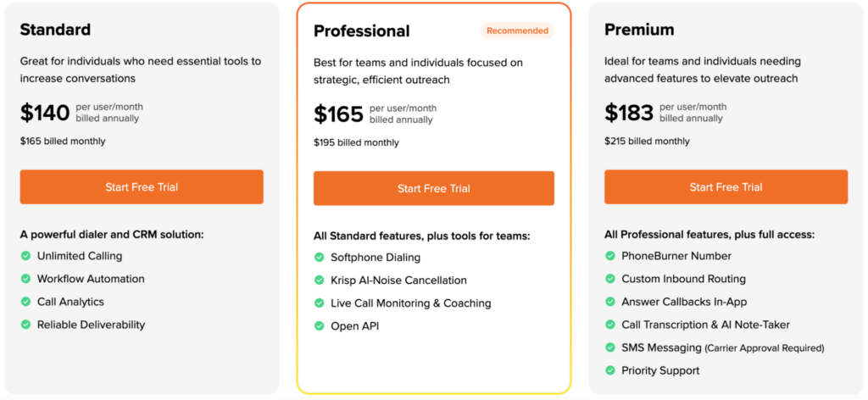Click the check icon next to Open API
The image size is (868, 400).
[320, 326]
